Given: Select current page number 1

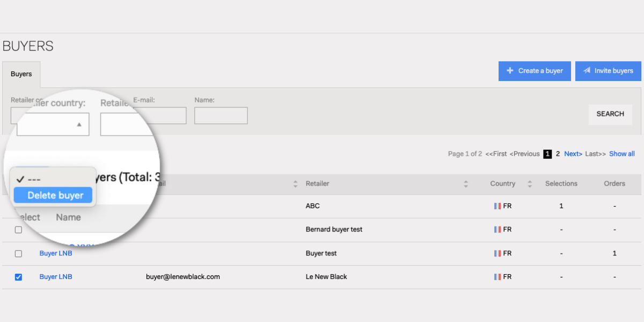Looking at the screenshot, I should click(547, 154).
